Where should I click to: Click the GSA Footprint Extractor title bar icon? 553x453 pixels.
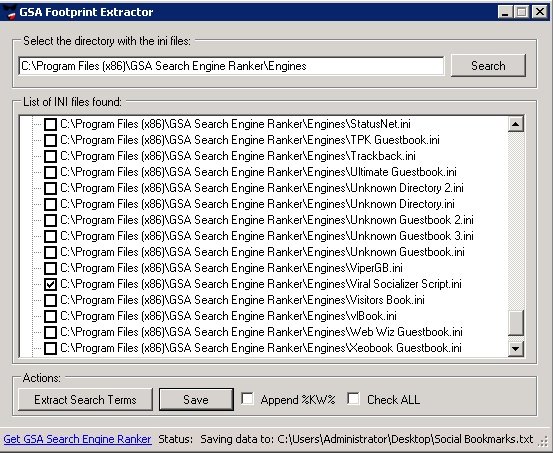tap(10, 12)
